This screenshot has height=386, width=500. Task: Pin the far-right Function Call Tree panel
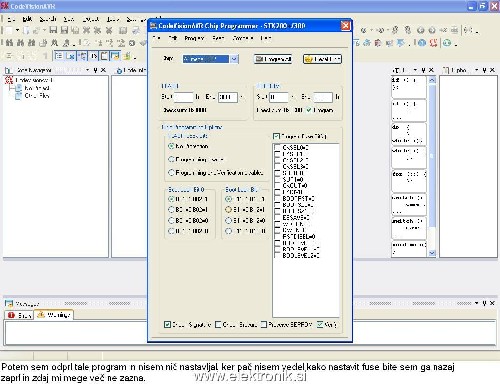coord(484,70)
